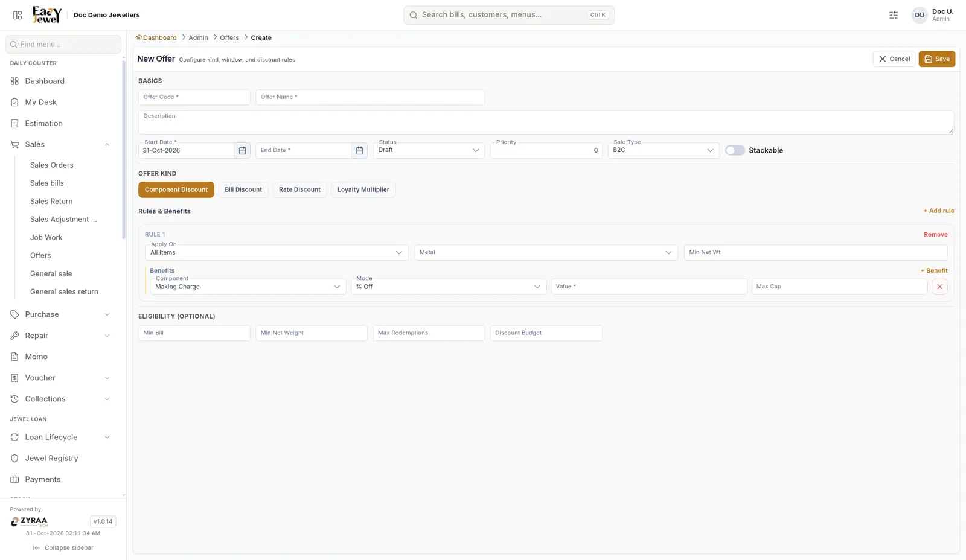
Task: Click the Payments sidebar icon
Action: (14, 479)
